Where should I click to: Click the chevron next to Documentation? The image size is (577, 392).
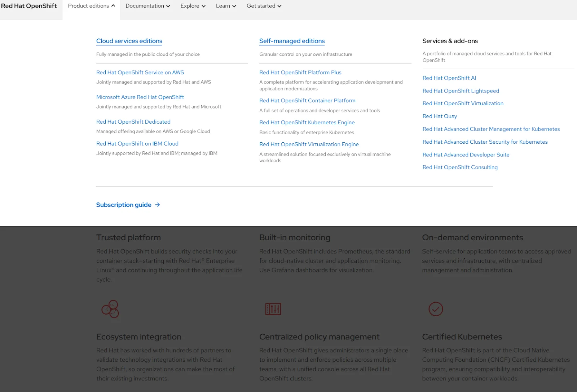pos(168,6)
